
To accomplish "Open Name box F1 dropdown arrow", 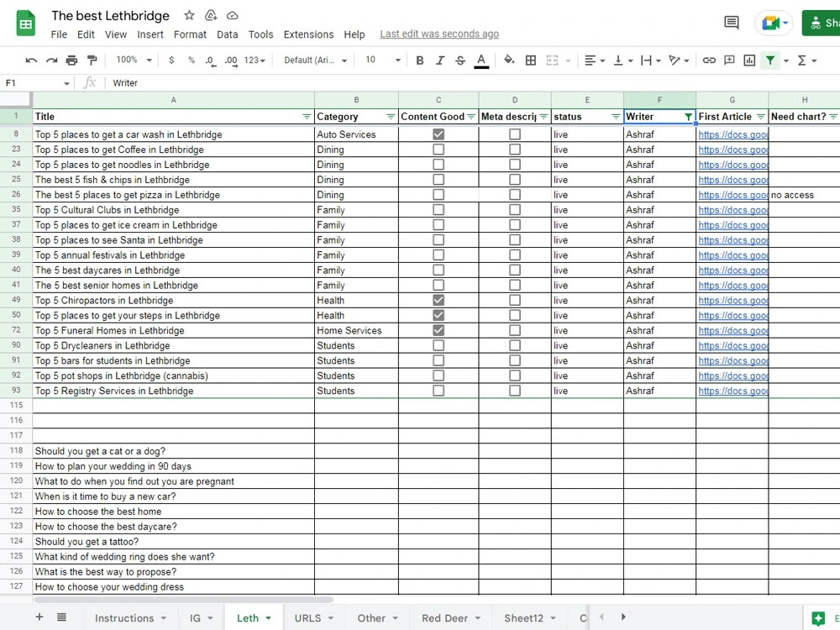I will click(66, 83).
